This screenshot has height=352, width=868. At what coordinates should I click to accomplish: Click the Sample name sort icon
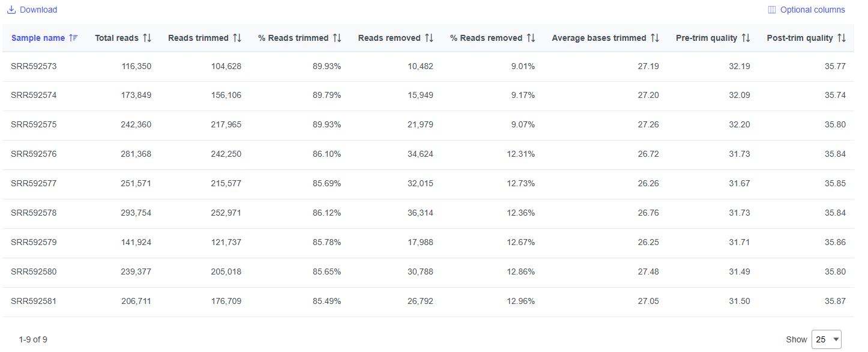(x=73, y=38)
